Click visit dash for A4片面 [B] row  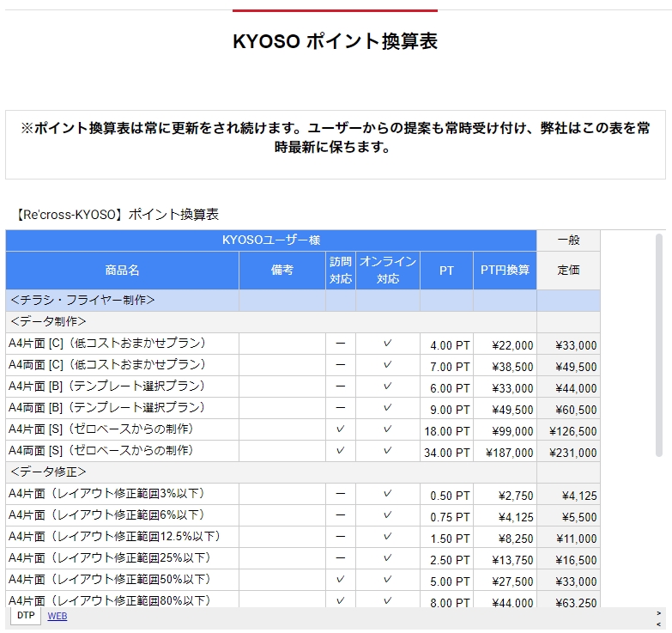pyautogui.click(x=340, y=386)
